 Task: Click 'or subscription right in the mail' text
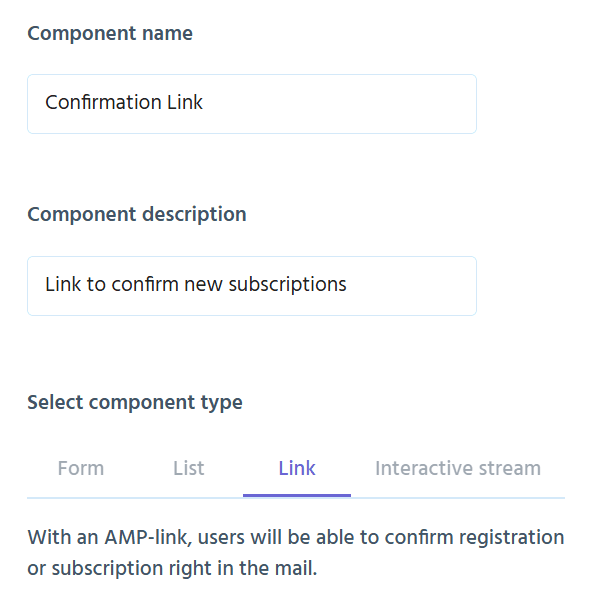172,570
